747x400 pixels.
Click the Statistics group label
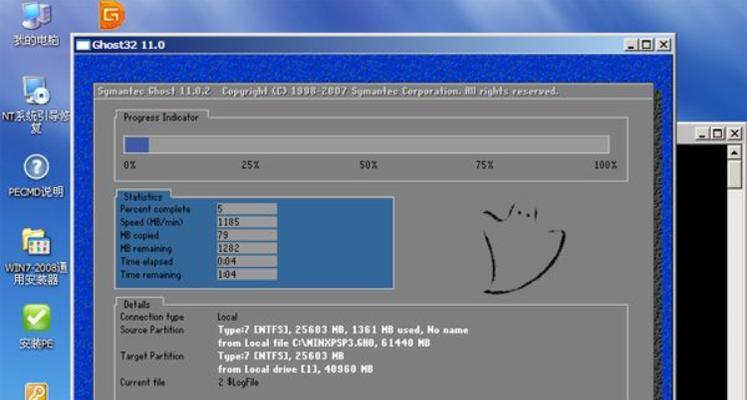tap(142, 196)
